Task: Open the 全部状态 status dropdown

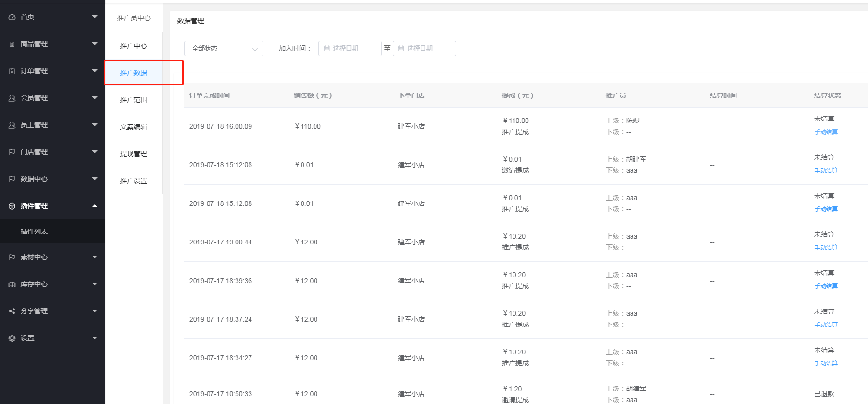Action: click(x=224, y=49)
